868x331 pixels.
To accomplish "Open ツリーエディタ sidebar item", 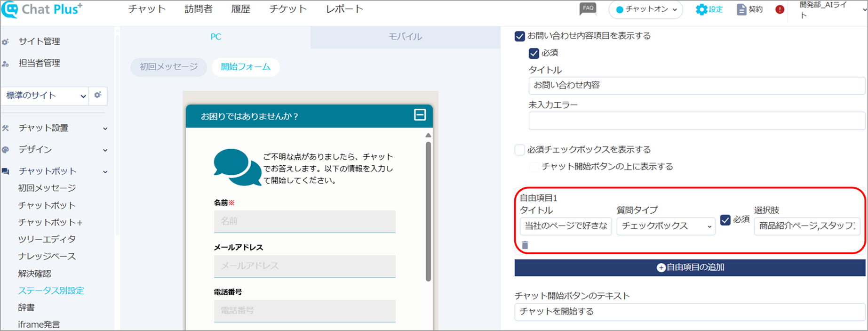I will tap(47, 239).
